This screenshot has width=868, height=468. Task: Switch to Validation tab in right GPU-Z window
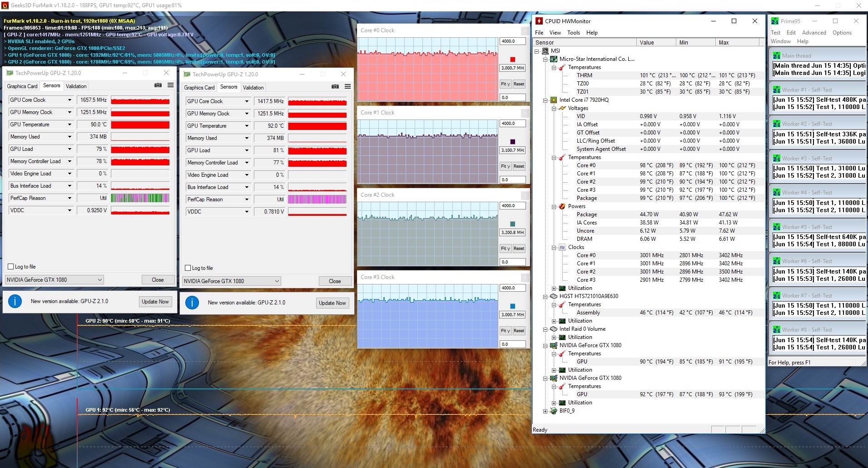point(253,87)
